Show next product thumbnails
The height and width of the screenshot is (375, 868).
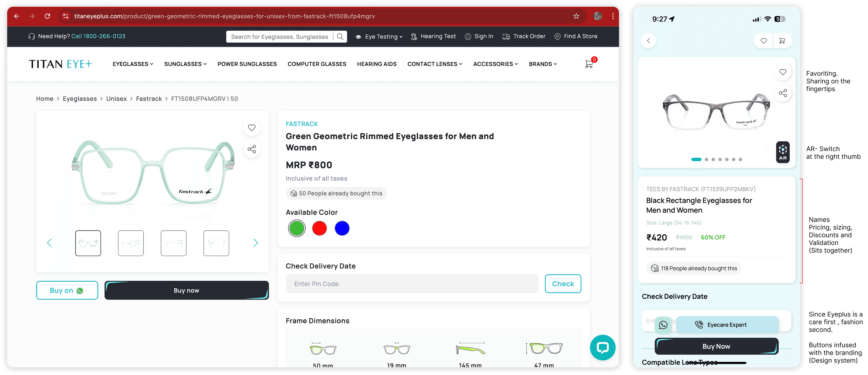pyautogui.click(x=255, y=243)
